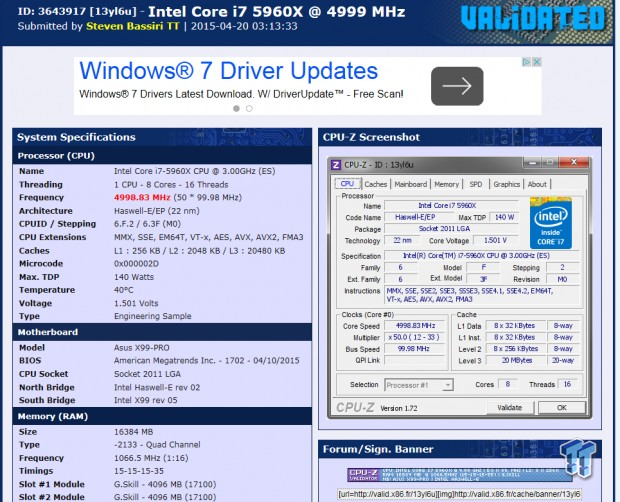The height and width of the screenshot is (502, 620).
Task: Click the Validate button
Action: 510,408
